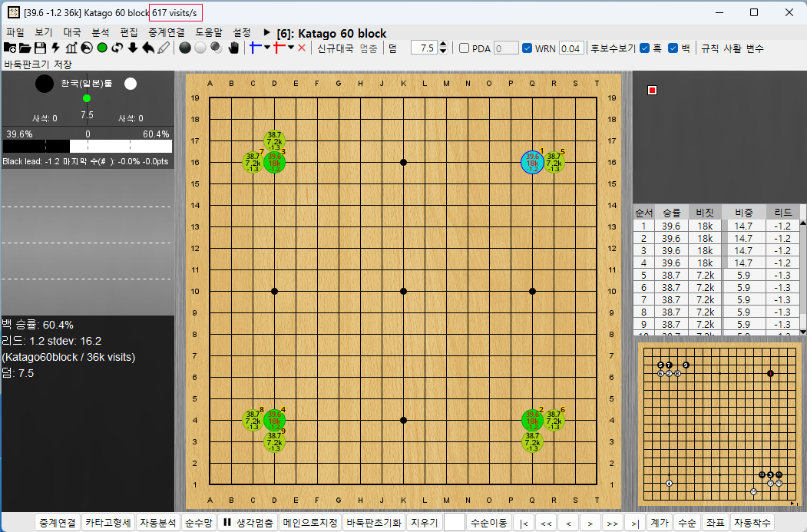Image resolution: width=807 pixels, height=532 pixels.
Task: Click the circular refresh arrows icon
Action: (117, 48)
